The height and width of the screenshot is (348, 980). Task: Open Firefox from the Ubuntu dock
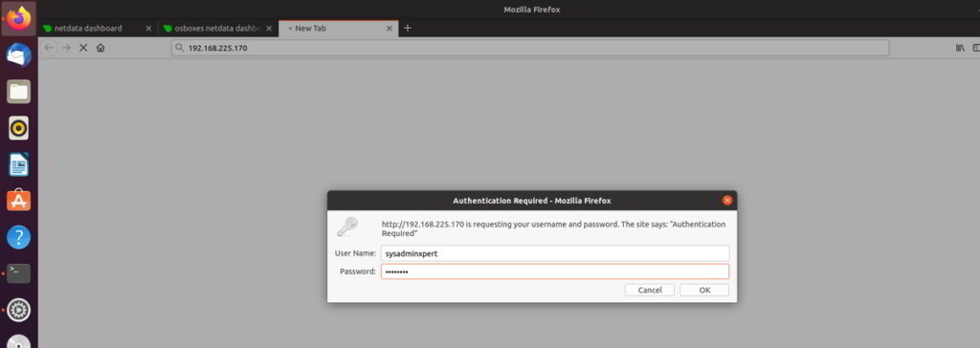[19, 17]
